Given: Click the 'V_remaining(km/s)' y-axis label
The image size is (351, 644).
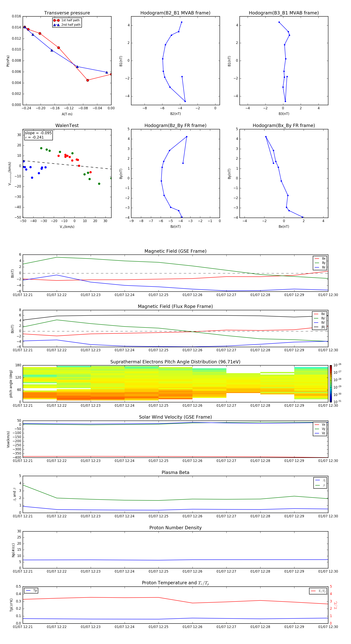Looking at the screenshot, I should point(10,173).
